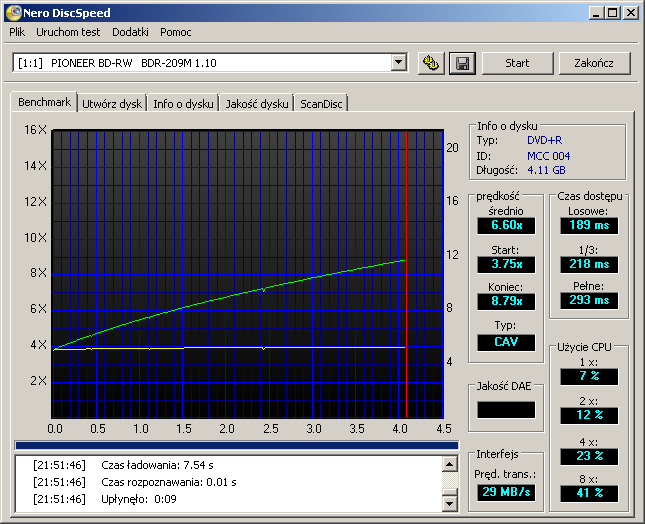The image size is (645, 524).
Task: Expand the PIONEER BD-RW drive dropdown
Action: [398, 63]
